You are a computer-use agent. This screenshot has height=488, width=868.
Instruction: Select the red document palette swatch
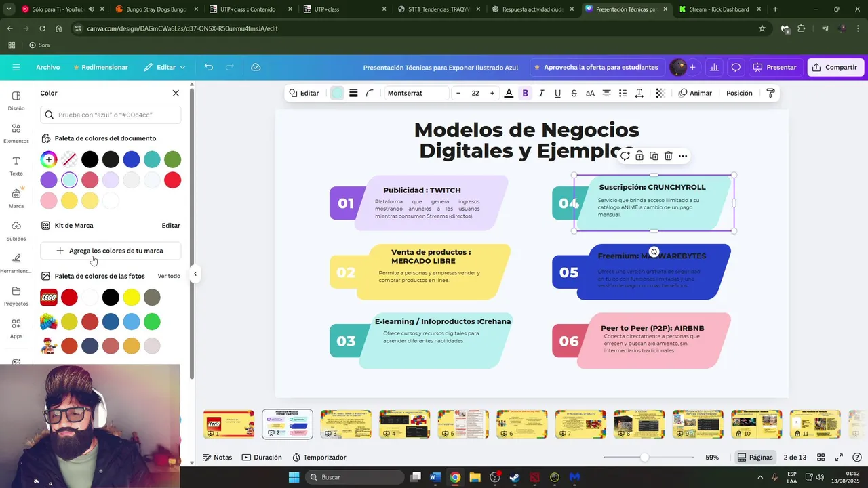coord(173,180)
